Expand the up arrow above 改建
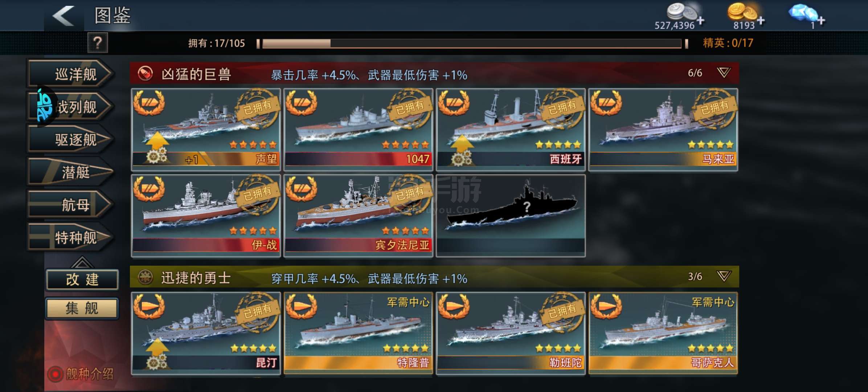 82,262
